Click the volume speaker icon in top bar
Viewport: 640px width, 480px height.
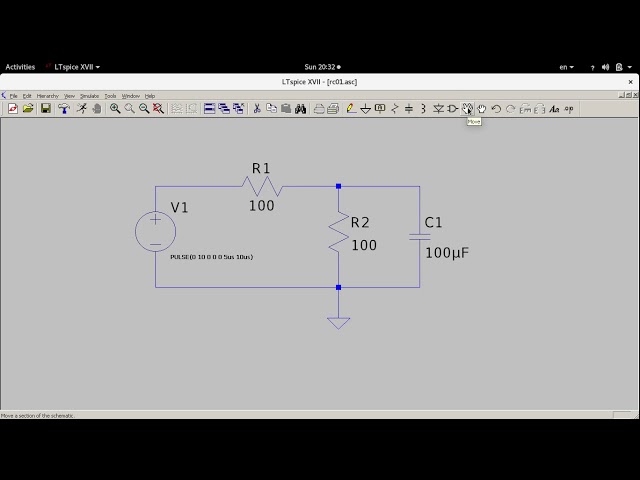(x=605, y=67)
